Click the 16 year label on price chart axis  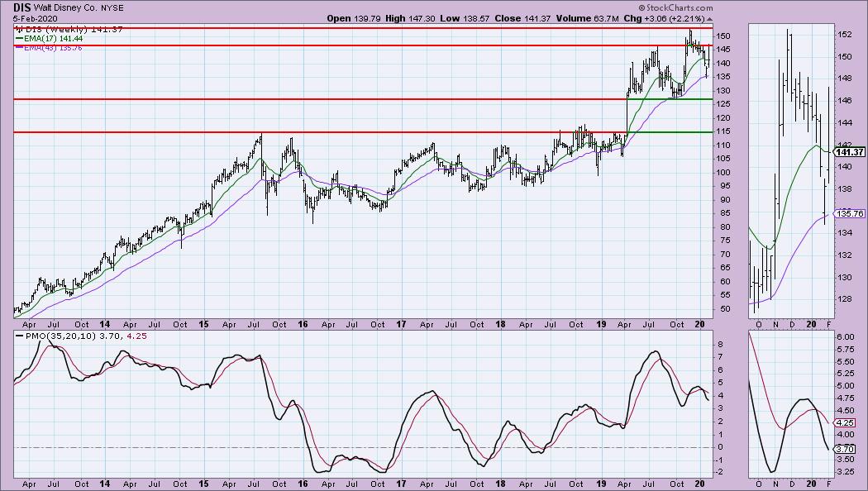[303, 324]
